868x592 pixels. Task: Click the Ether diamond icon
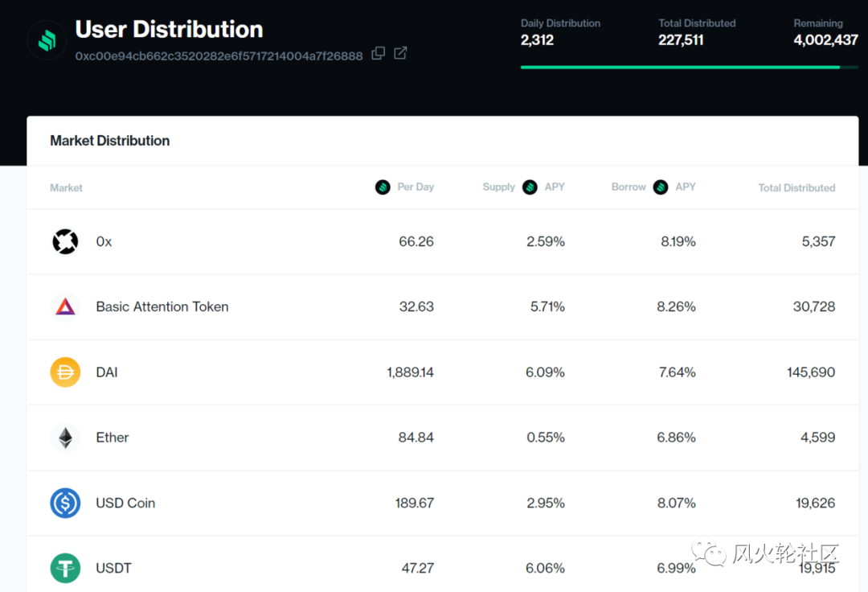coord(65,438)
